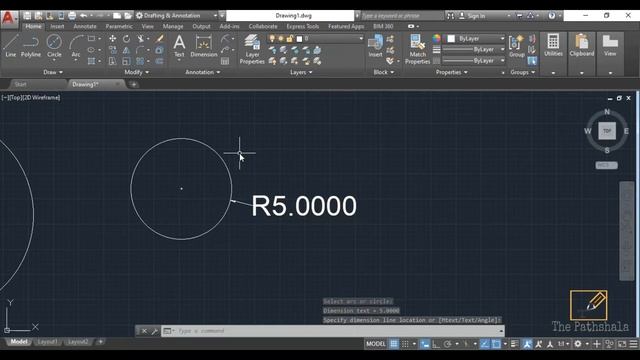Toggle Snap mode in status bar
Image resolution: width=640 pixels, height=360 pixels.
click(405, 344)
